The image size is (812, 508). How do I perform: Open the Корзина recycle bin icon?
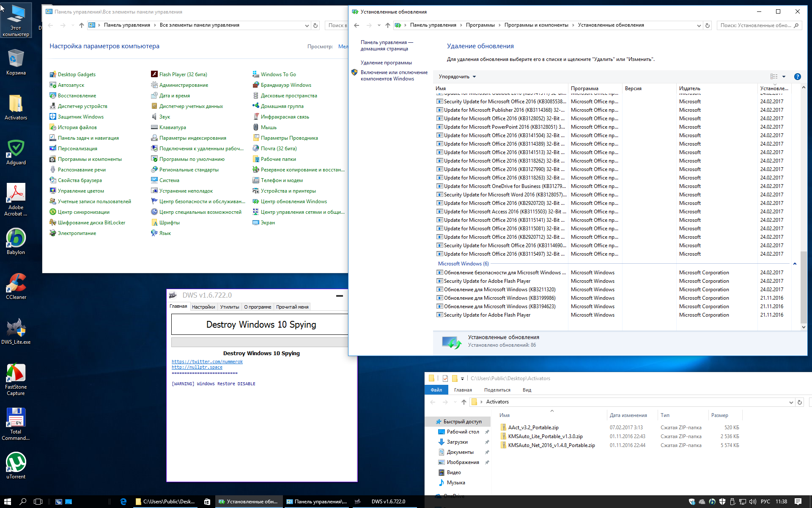[16, 62]
